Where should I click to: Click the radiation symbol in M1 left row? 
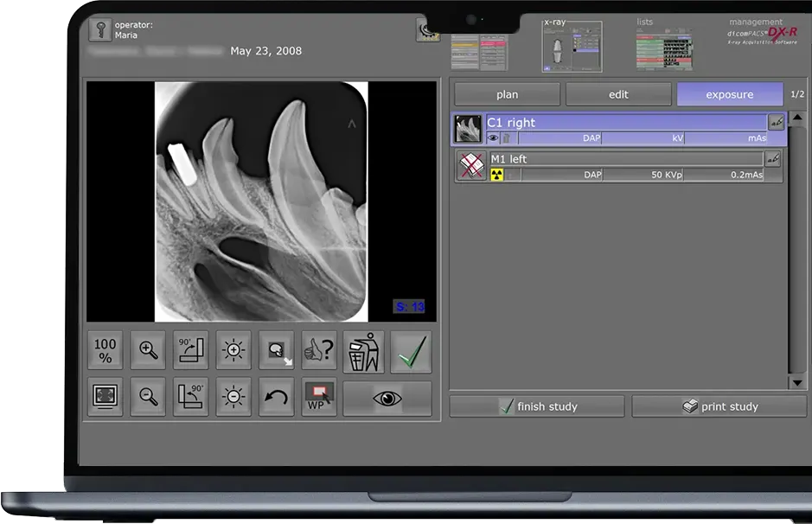pyautogui.click(x=496, y=175)
